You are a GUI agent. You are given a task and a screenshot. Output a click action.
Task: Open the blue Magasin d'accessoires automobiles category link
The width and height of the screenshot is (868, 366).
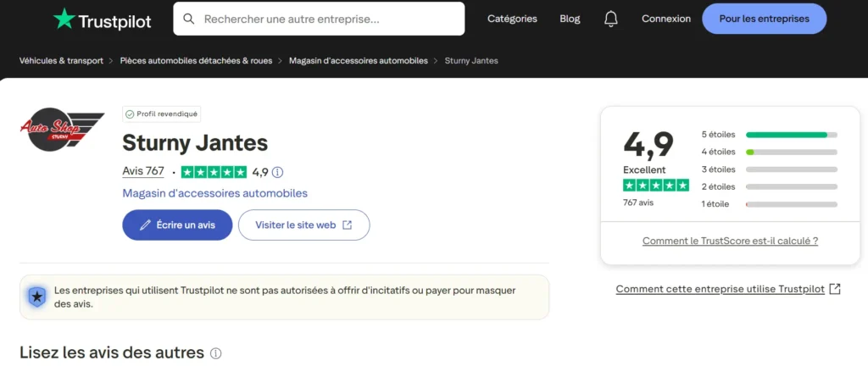(x=214, y=193)
